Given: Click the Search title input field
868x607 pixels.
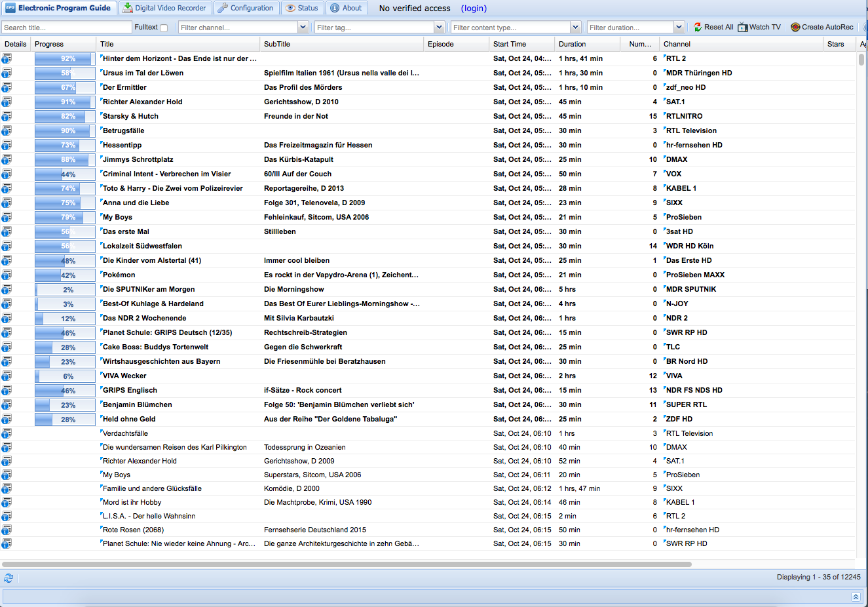Looking at the screenshot, I should [x=66, y=28].
